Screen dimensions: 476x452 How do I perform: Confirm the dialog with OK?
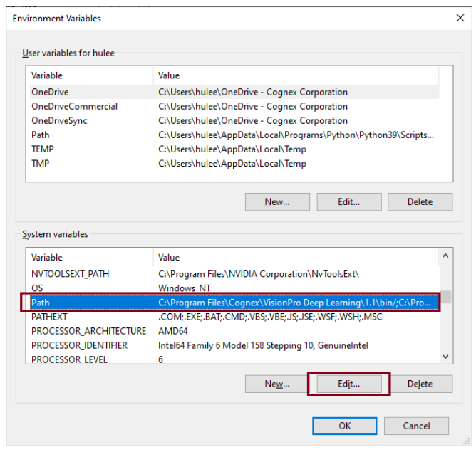click(x=345, y=426)
